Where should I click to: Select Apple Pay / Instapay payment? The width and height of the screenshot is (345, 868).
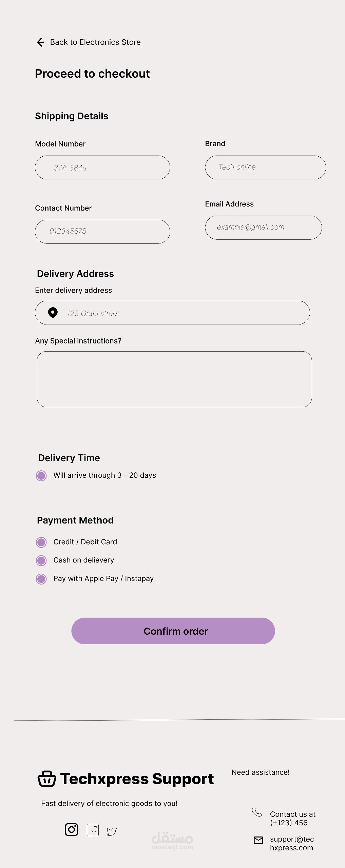[41, 579]
